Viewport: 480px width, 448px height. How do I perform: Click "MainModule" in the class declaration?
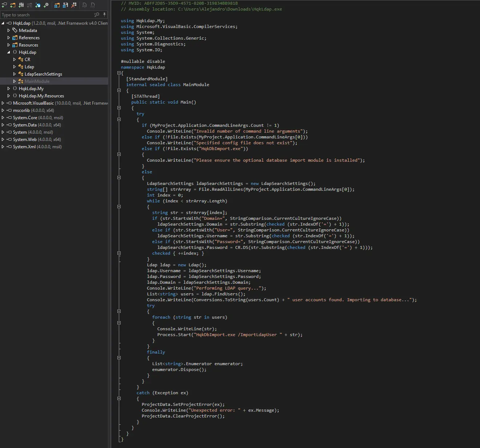pos(196,85)
